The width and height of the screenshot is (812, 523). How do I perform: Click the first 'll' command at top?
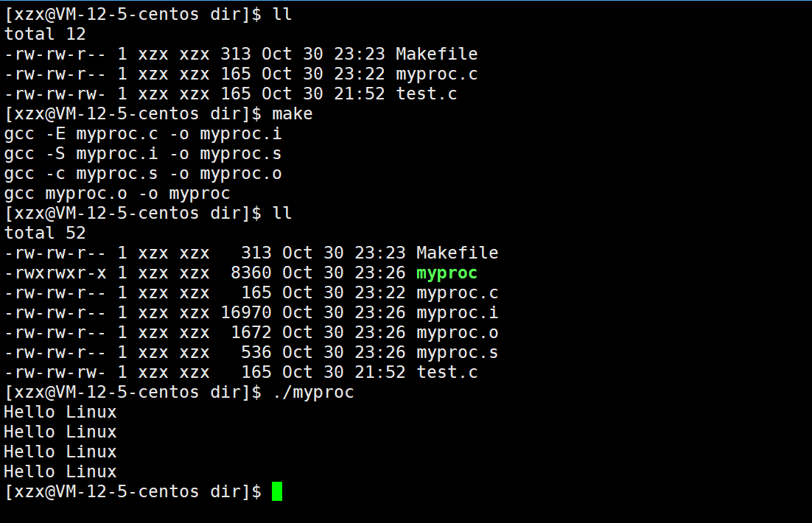[282, 15]
